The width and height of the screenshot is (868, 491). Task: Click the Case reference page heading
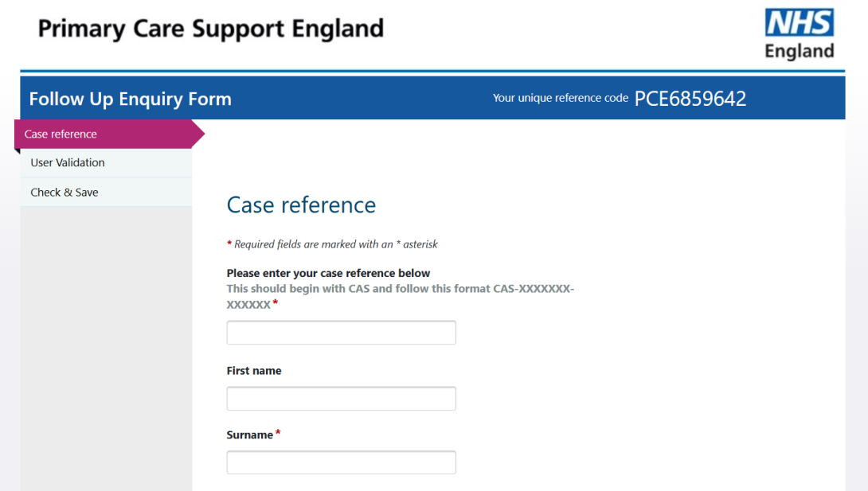[301, 205]
